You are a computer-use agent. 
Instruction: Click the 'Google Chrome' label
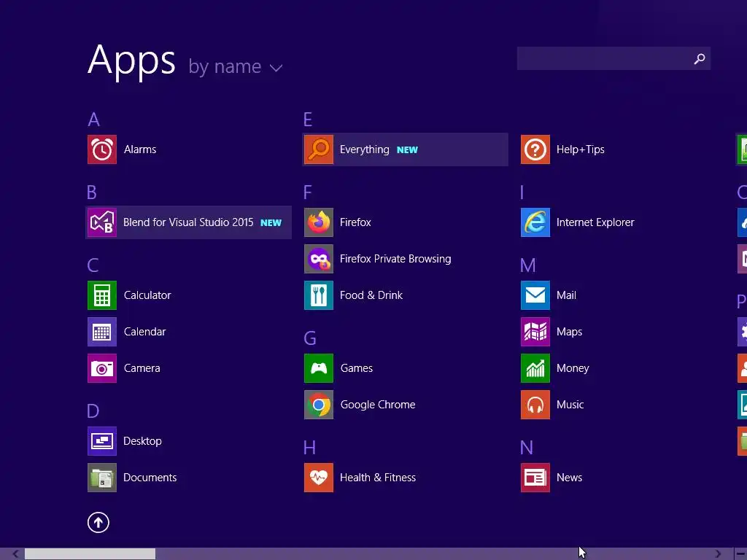[x=378, y=405]
